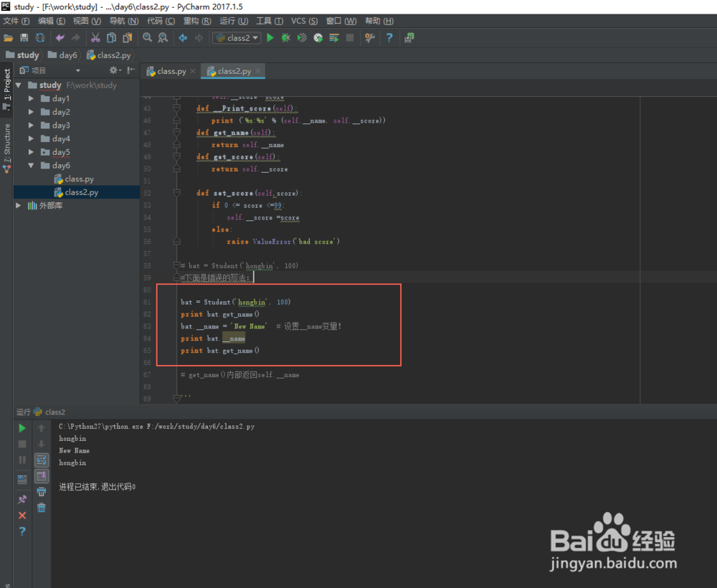Image resolution: width=717 pixels, height=588 pixels.
Task: Click the collapse project panel icon
Action: 131,70
